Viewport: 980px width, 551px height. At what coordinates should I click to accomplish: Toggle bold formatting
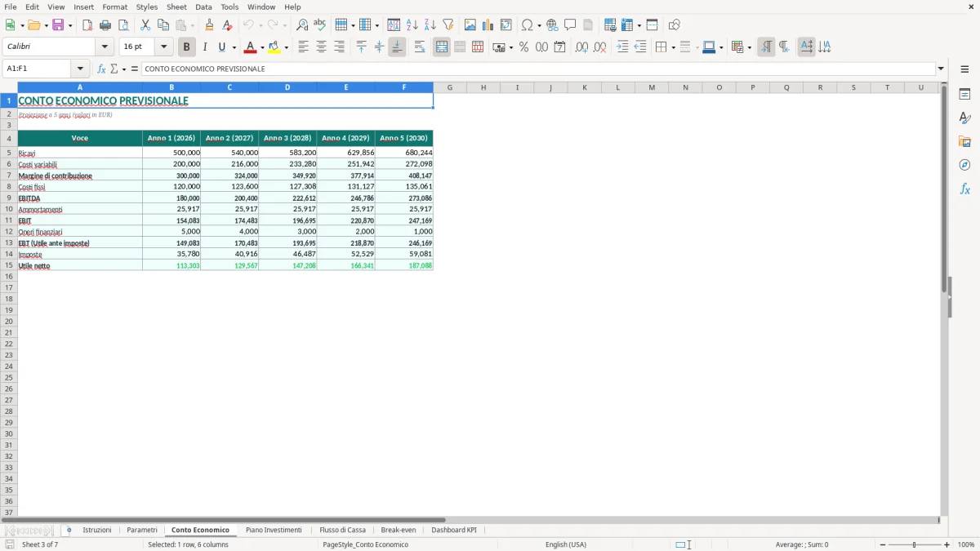(187, 47)
